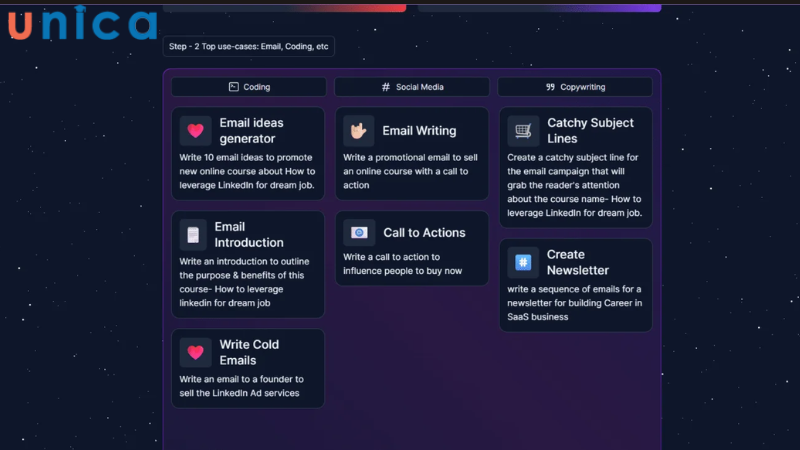Click the quote marks icon in Copywriting tab
The height and width of the screenshot is (450, 800).
550,87
